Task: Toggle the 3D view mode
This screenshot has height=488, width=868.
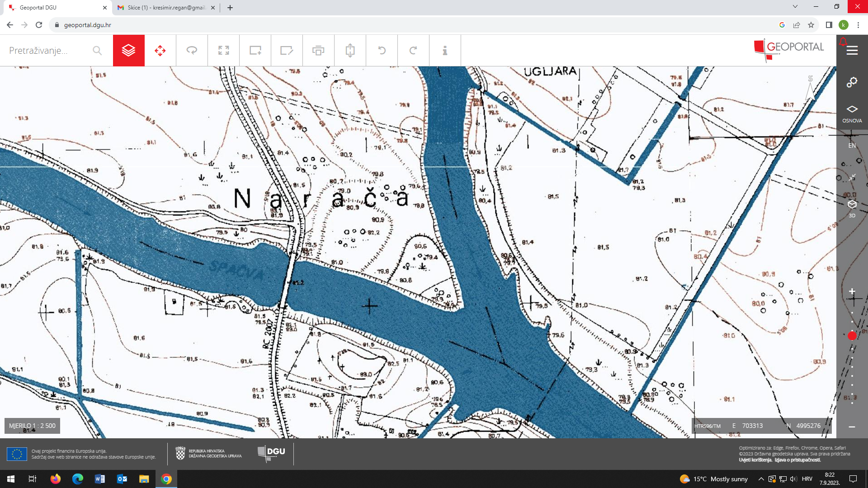Action: (852, 208)
